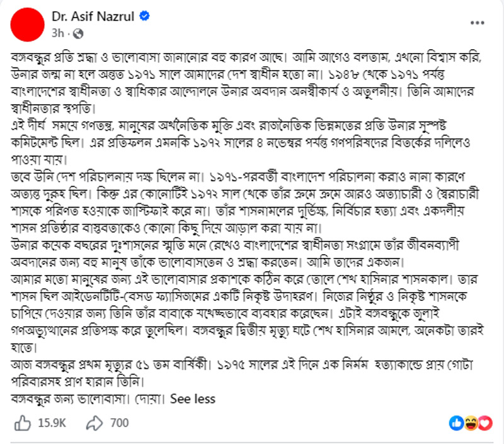The image size is (504, 444).
Task: Open Dr. Asif Nazrul's red profile picture
Action: click(27, 25)
